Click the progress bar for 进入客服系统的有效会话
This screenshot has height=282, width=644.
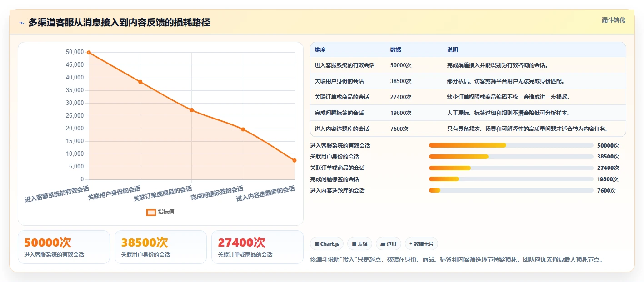511,145
